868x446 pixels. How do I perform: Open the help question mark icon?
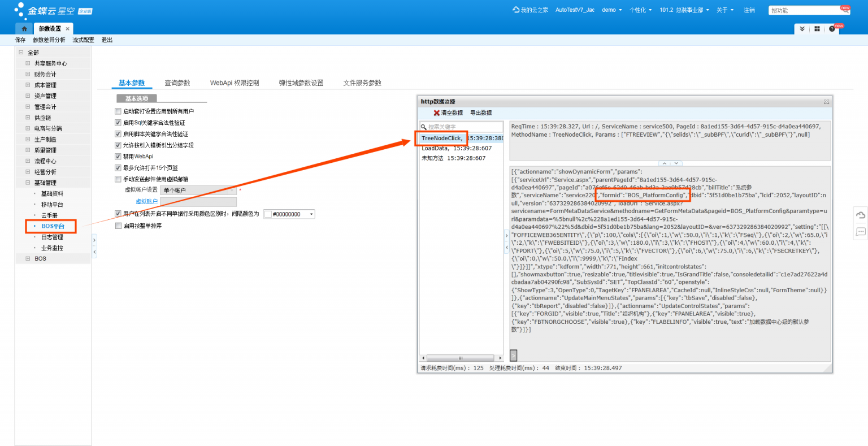point(832,29)
